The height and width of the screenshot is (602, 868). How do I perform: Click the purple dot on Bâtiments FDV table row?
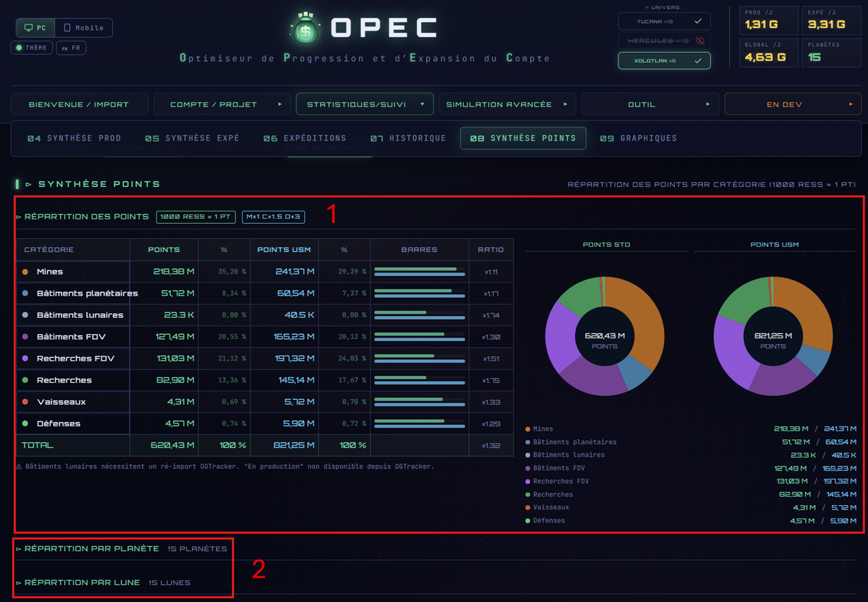[x=25, y=337]
